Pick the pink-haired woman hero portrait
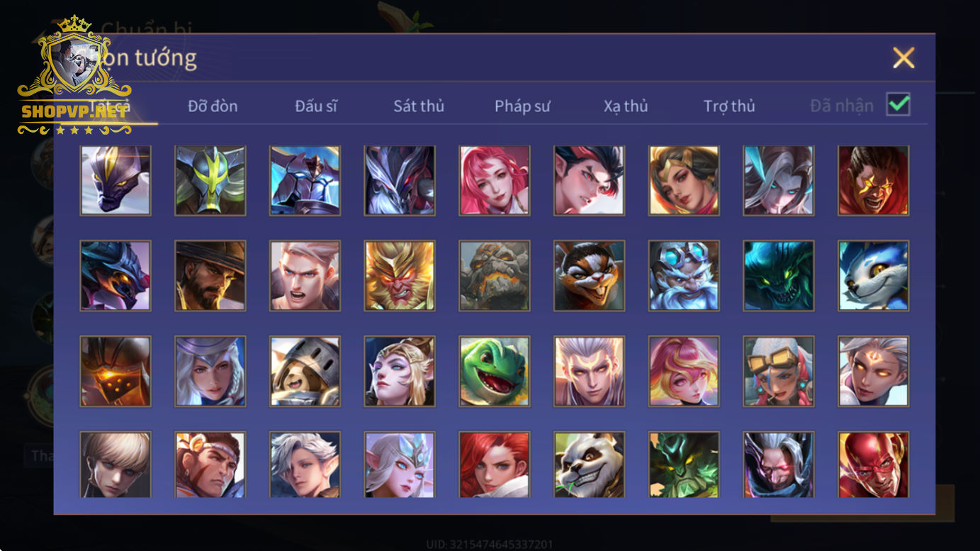Viewport: 980px width, 551px height. click(495, 181)
